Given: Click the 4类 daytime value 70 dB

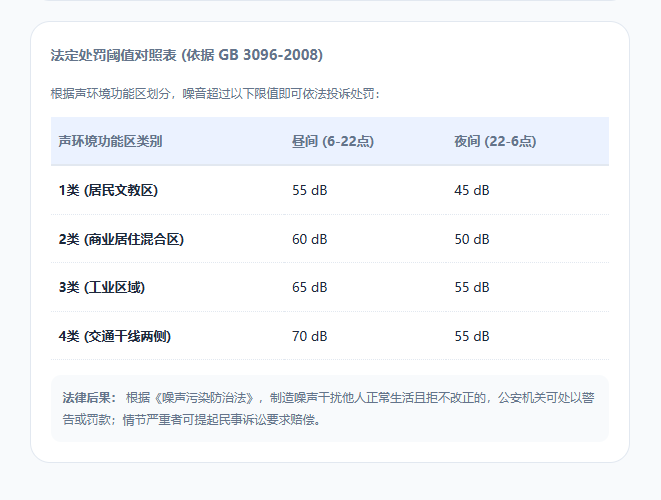Looking at the screenshot, I should click(x=309, y=336).
